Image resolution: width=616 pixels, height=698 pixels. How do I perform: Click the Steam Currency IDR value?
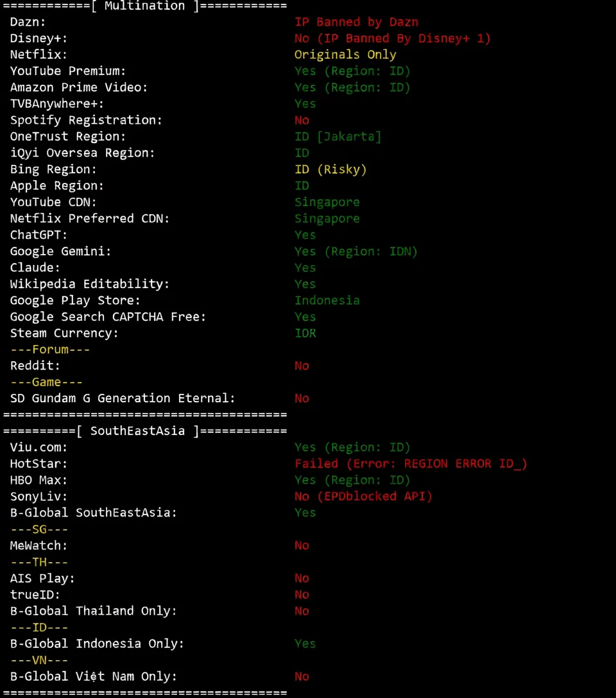coord(305,333)
